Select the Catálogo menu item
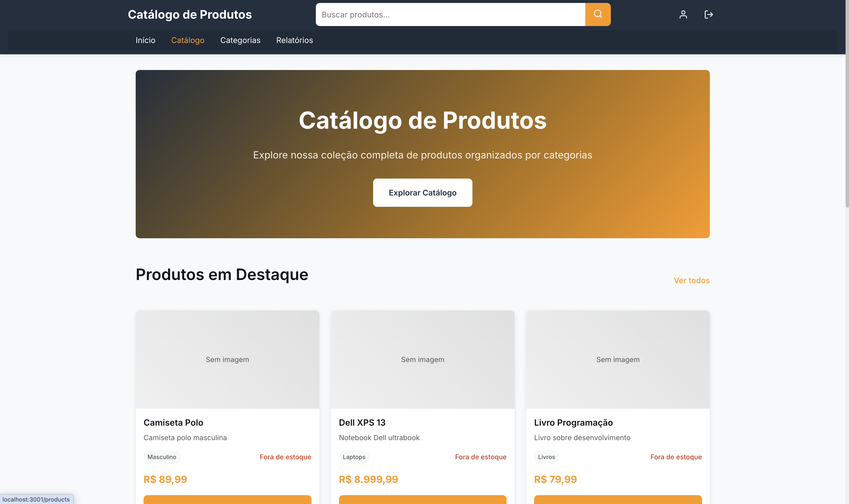Viewport: 849px width, 504px height. tap(188, 40)
